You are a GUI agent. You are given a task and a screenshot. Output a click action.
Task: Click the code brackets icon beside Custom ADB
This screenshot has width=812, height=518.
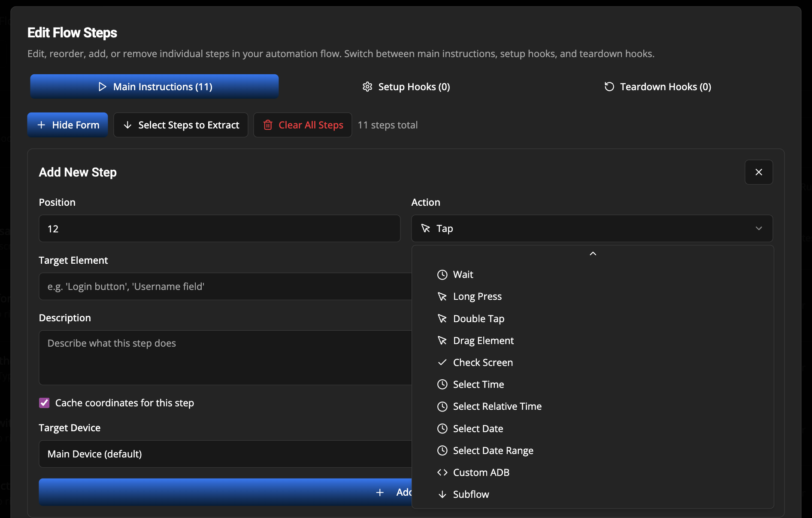442,472
